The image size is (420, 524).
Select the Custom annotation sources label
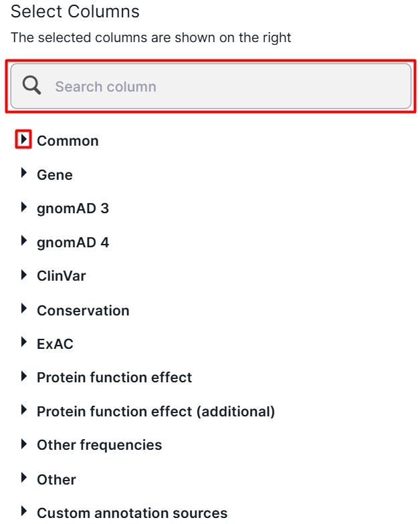132,513
